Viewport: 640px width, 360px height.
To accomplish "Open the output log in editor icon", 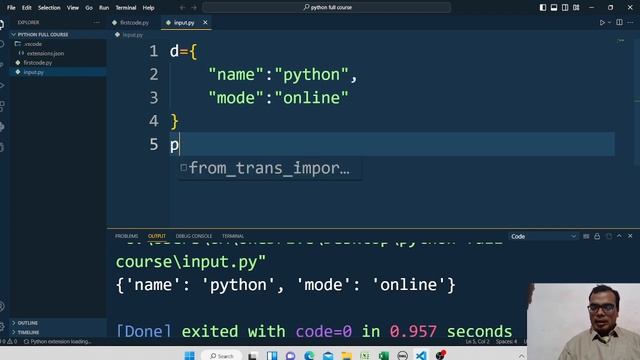I will [x=609, y=236].
